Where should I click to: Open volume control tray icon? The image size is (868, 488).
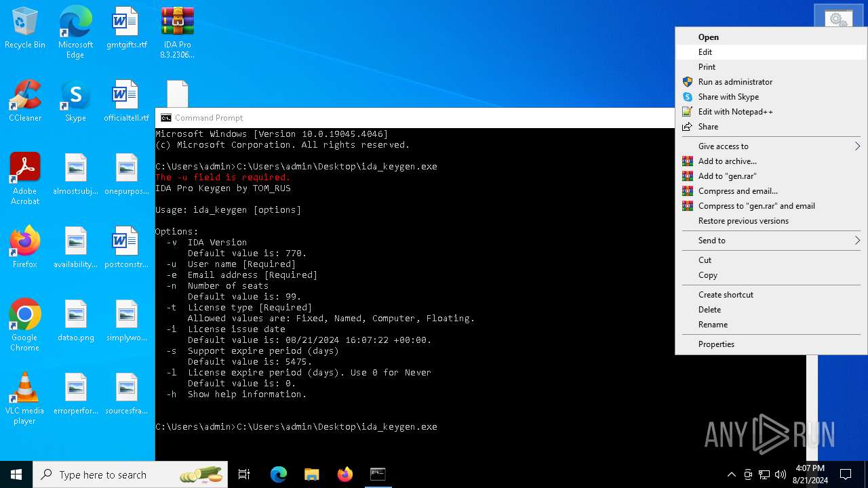click(x=781, y=474)
